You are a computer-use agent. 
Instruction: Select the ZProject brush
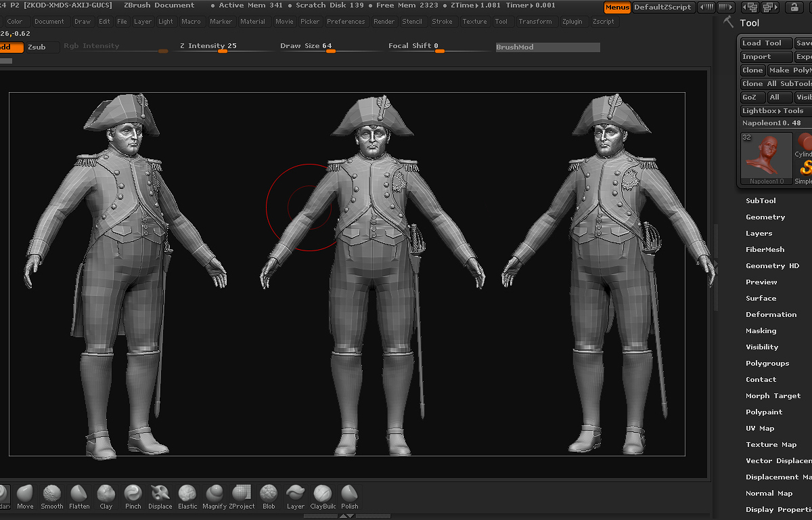pyautogui.click(x=242, y=498)
